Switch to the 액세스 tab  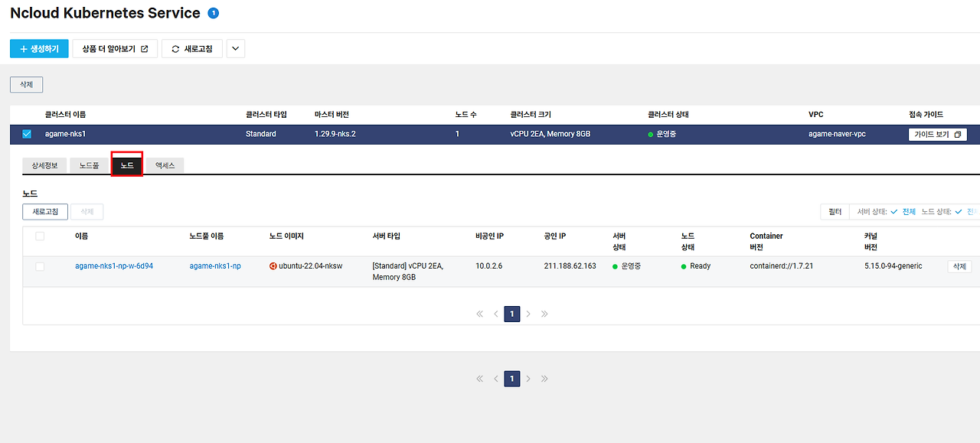165,165
